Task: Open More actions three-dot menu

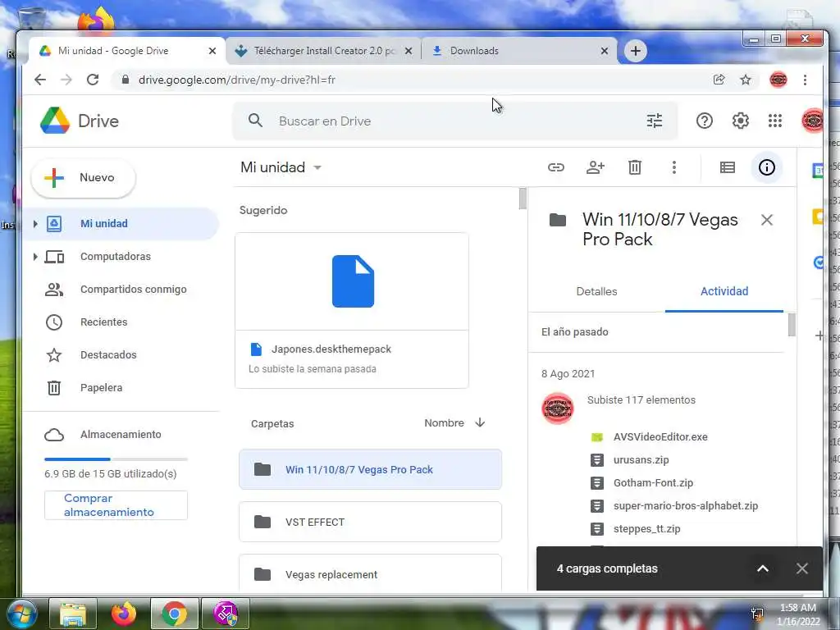Action: tap(674, 167)
